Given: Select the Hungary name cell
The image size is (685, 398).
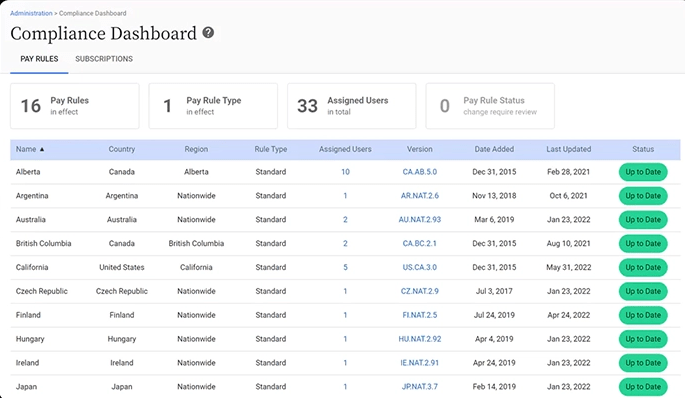Looking at the screenshot, I should coord(30,339).
